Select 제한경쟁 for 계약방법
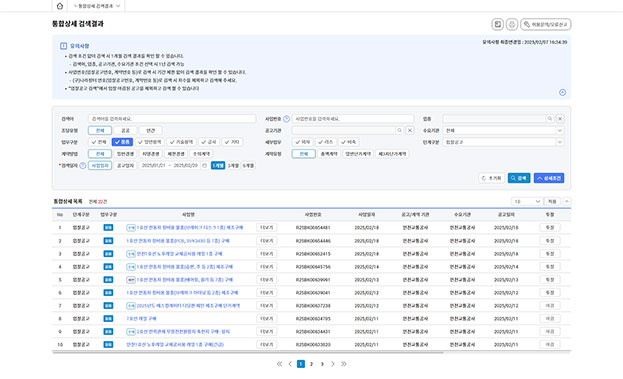 click(x=176, y=154)
